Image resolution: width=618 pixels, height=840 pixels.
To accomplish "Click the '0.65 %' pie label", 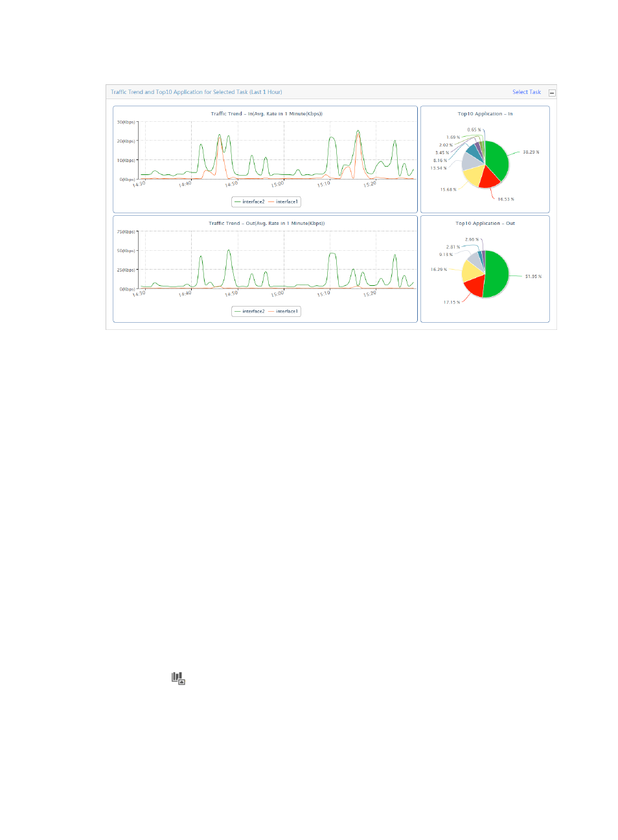I will coord(474,130).
